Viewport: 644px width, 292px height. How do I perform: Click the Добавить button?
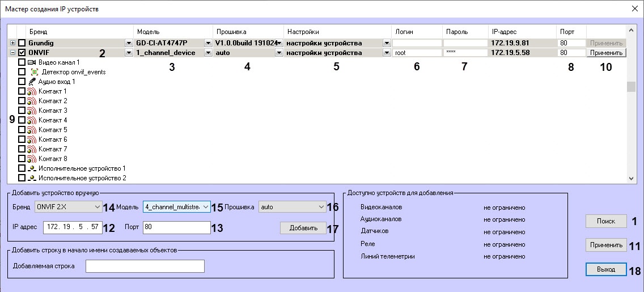pyautogui.click(x=303, y=228)
